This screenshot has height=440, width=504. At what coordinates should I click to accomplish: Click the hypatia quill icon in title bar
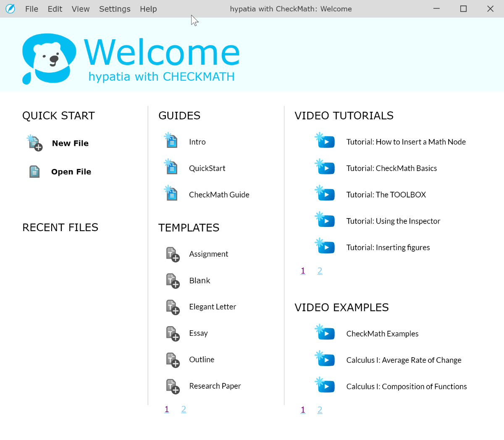[10, 9]
